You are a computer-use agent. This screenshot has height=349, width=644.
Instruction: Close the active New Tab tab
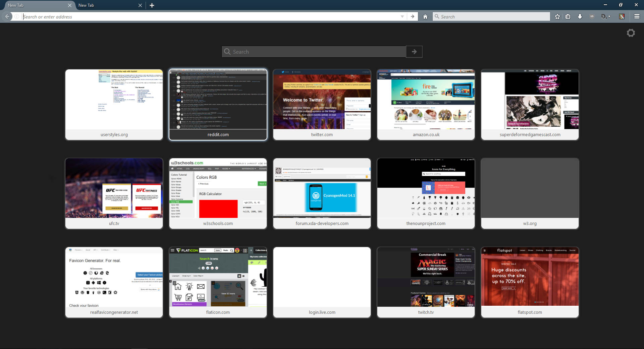pyautogui.click(x=69, y=5)
